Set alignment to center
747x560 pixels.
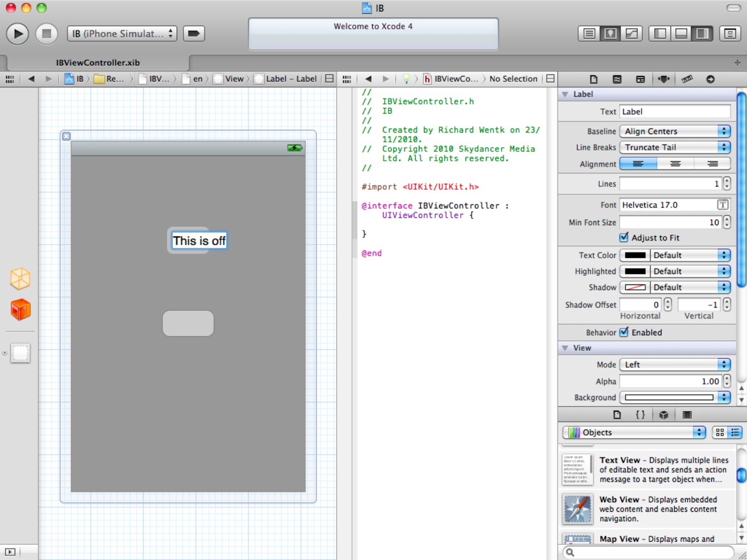click(675, 164)
